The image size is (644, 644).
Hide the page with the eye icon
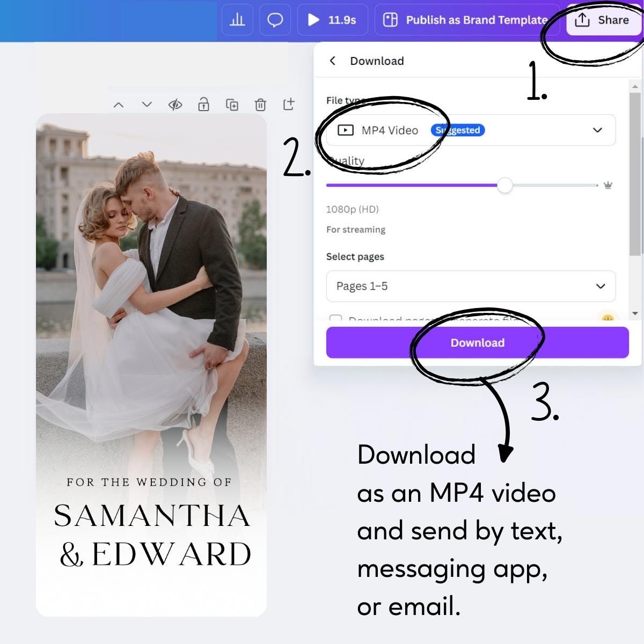point(175,105)
